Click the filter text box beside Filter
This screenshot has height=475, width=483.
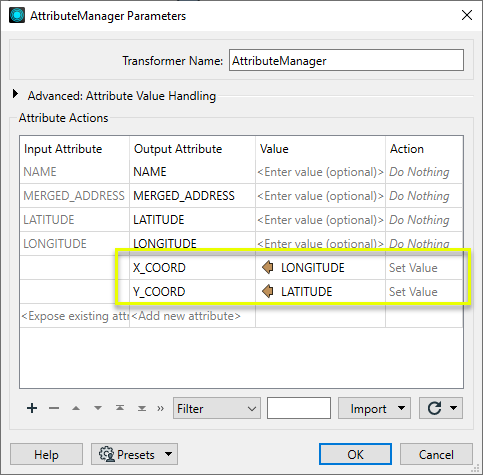pyautogui.click(x=299, y=408)
